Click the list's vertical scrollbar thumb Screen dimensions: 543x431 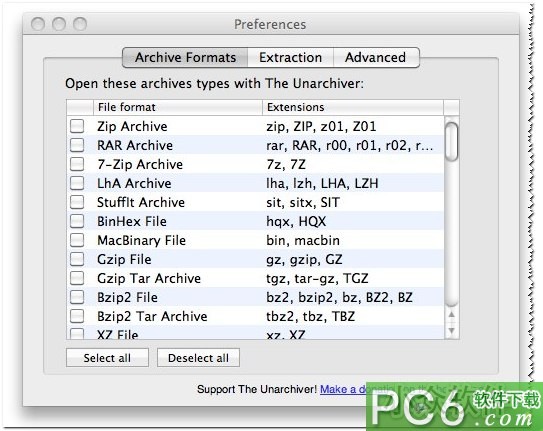[x=451, y=142]
